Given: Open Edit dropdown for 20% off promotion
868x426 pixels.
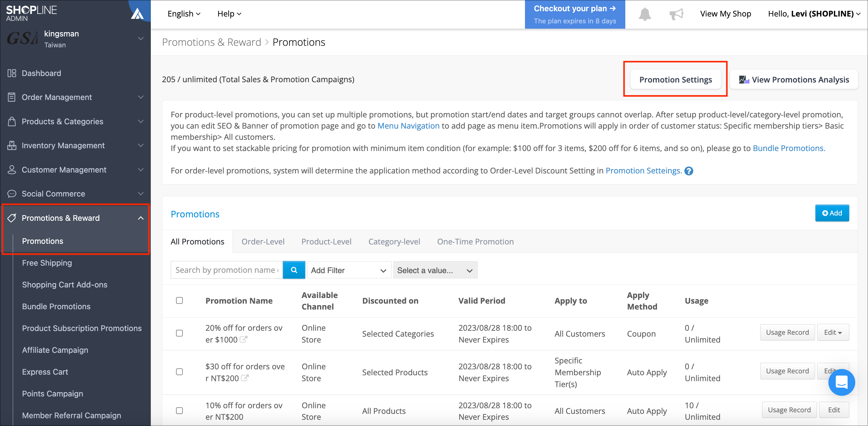Looking at the screenshot, I should (x=833, y=332).
